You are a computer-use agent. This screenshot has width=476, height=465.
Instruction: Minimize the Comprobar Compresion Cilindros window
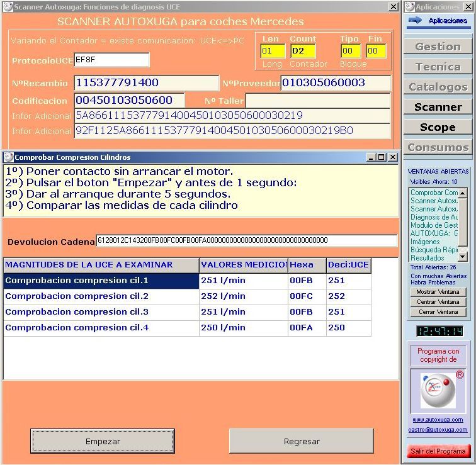[x=371, y=157]
